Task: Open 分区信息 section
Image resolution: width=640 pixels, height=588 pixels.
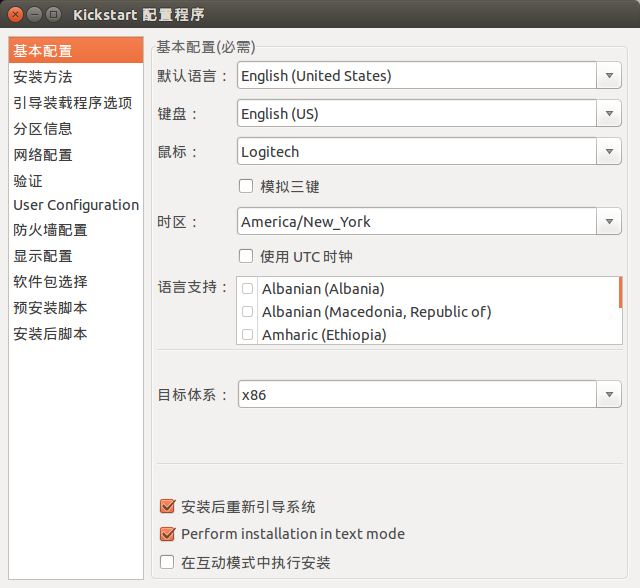Action: 76,129
